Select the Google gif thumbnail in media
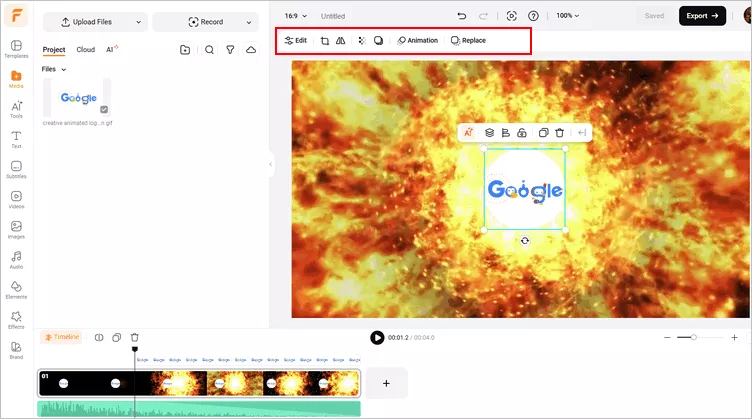This screenshot has height=419, width=752. tap(77, 98)
